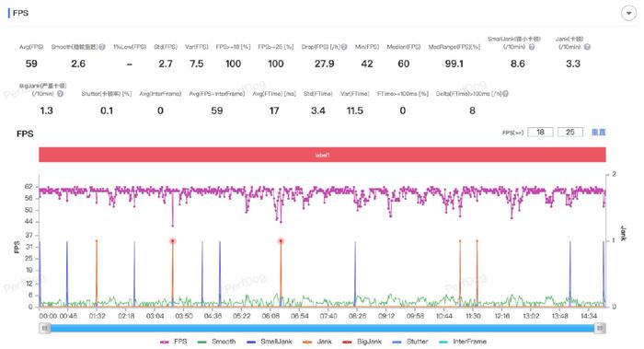Image resolution: width=644 pixels, height=349 pixels.
Task: Click help icon beside Delta(FTime)>100ms metric
Action: [506, 94]
